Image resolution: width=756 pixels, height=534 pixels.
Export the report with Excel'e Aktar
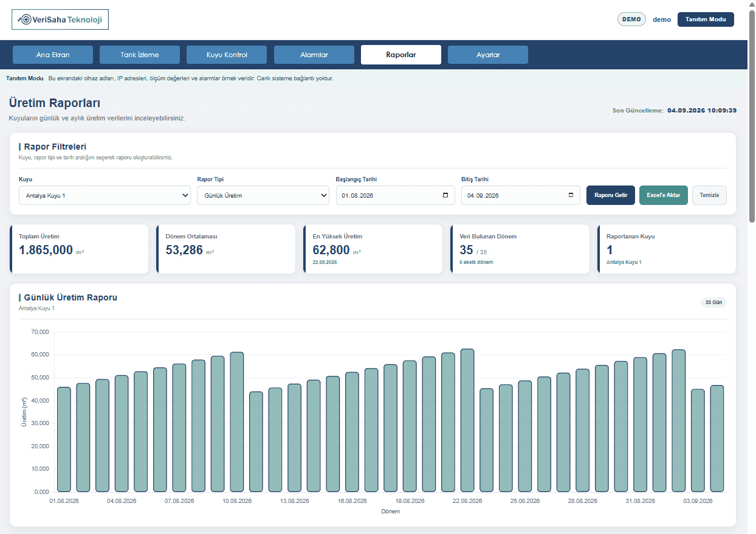(664, 195)
